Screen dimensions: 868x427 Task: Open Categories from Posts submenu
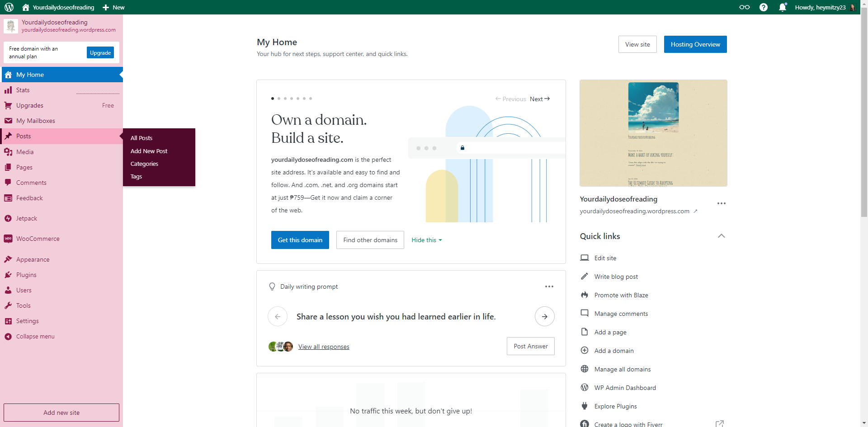pos(144,164)
